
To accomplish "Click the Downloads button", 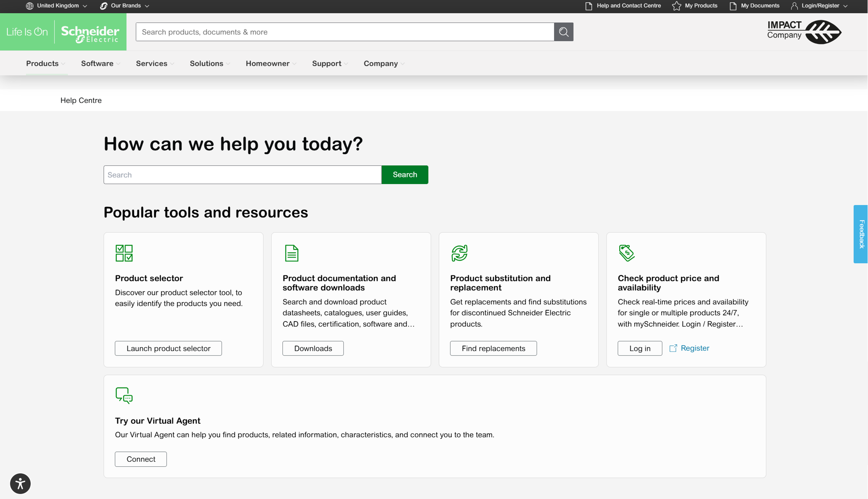I will (x=313, y=349).
